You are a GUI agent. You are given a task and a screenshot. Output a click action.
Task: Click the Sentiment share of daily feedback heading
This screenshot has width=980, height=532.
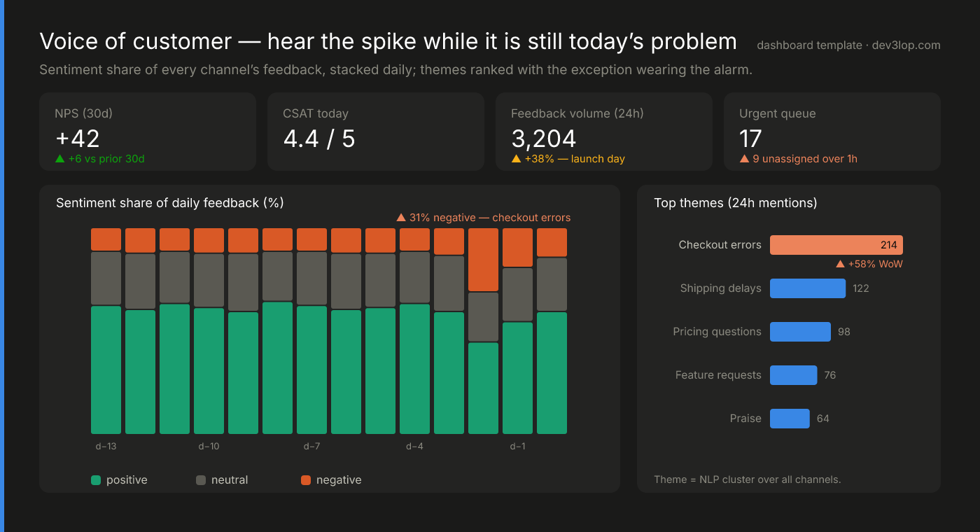coord(169,203)
